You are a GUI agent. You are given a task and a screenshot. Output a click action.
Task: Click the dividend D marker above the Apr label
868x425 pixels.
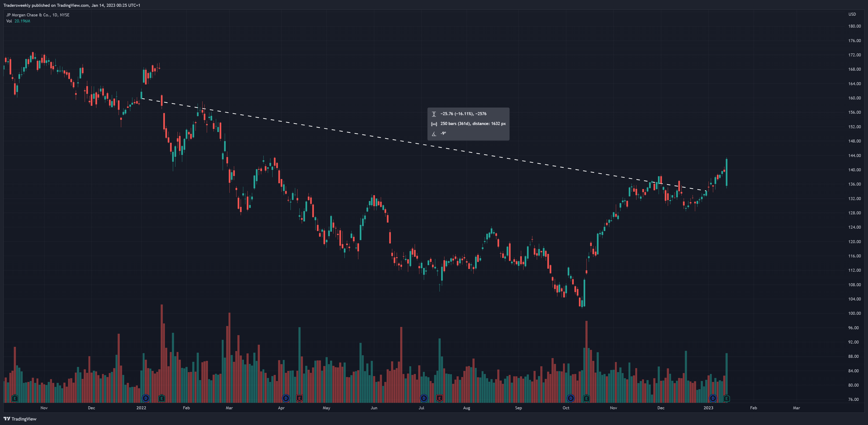pos(286,398)
